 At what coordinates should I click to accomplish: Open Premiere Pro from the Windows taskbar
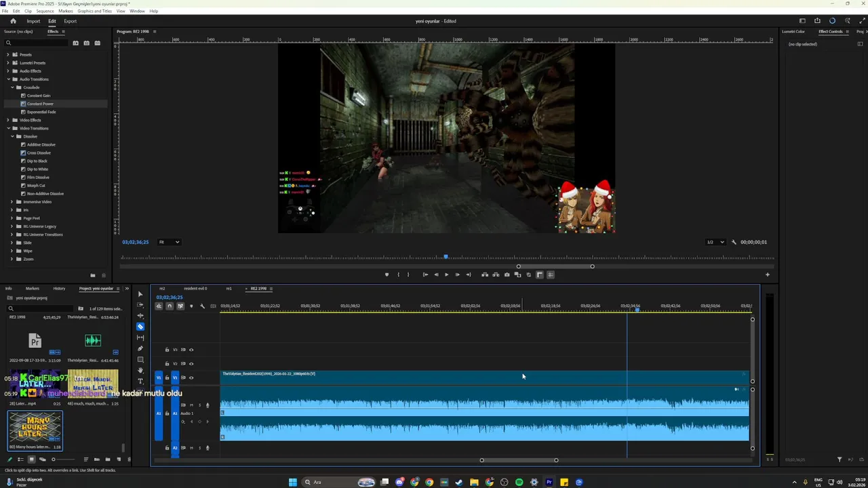549,483
